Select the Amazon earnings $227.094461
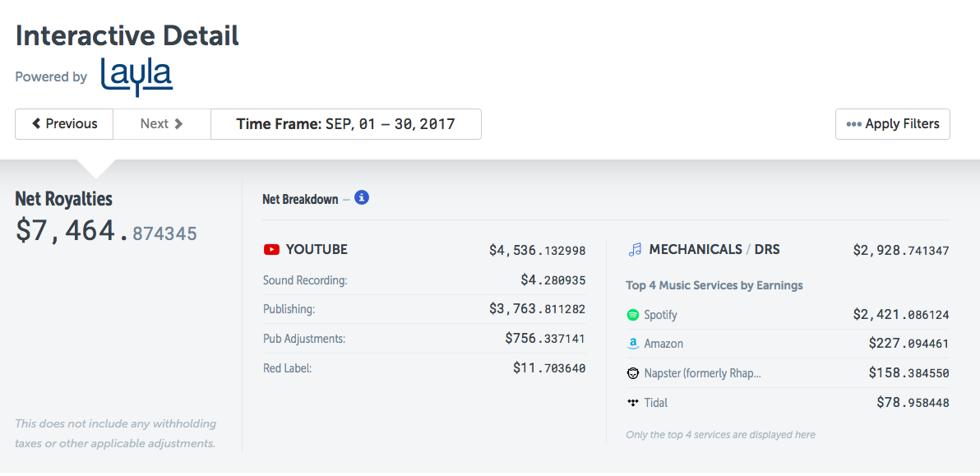Screen dimensions: 980x476 [x=909, y=344]
